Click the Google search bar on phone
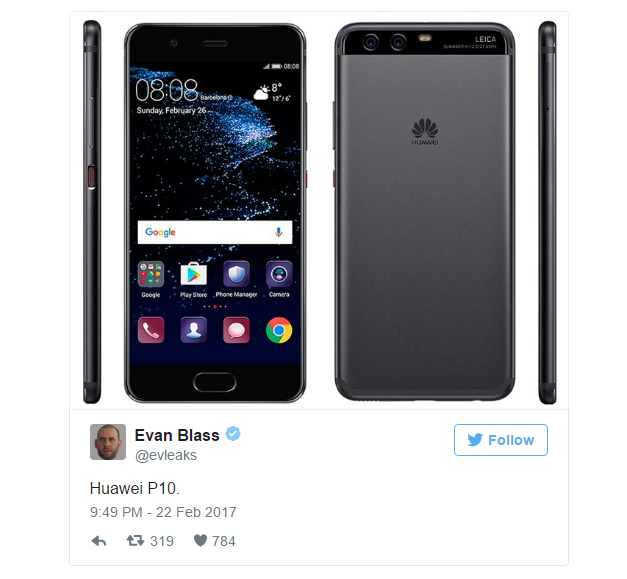This screenshot has height=579, width=627. coord(215,232)
